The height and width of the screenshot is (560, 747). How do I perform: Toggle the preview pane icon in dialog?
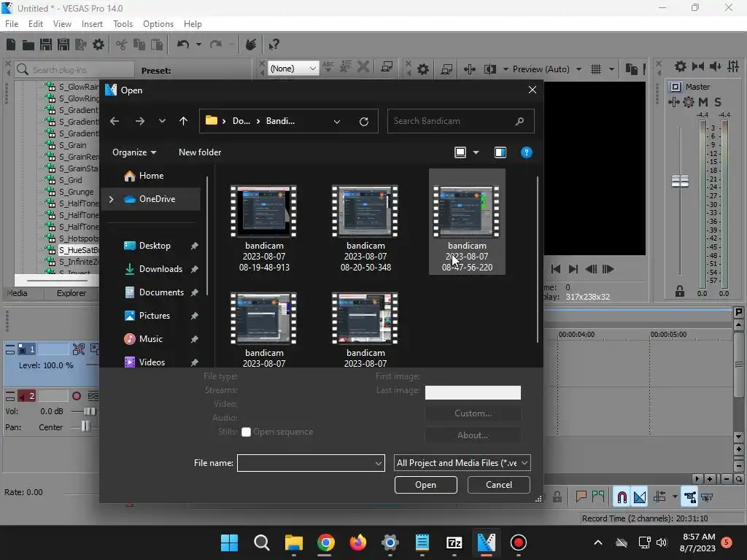click(500, 152)
